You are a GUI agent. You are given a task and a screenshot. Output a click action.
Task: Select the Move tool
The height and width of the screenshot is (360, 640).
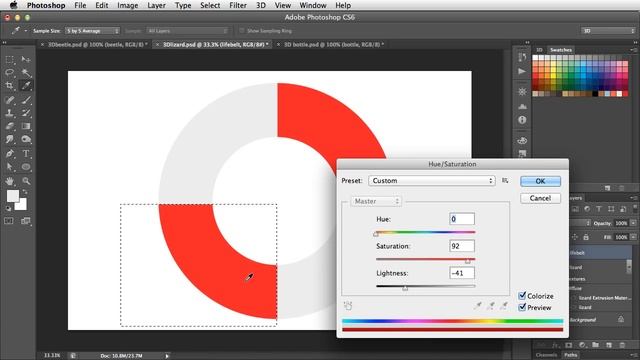point(26,60)
